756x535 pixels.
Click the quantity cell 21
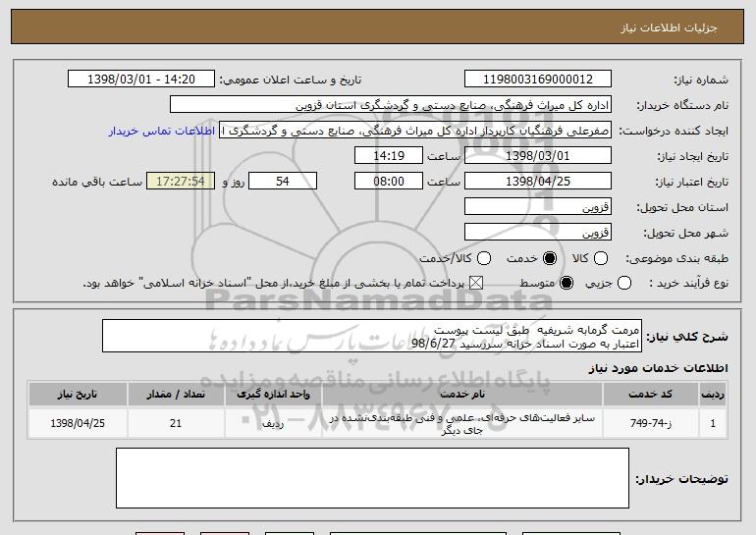click(x=176, y=423)
